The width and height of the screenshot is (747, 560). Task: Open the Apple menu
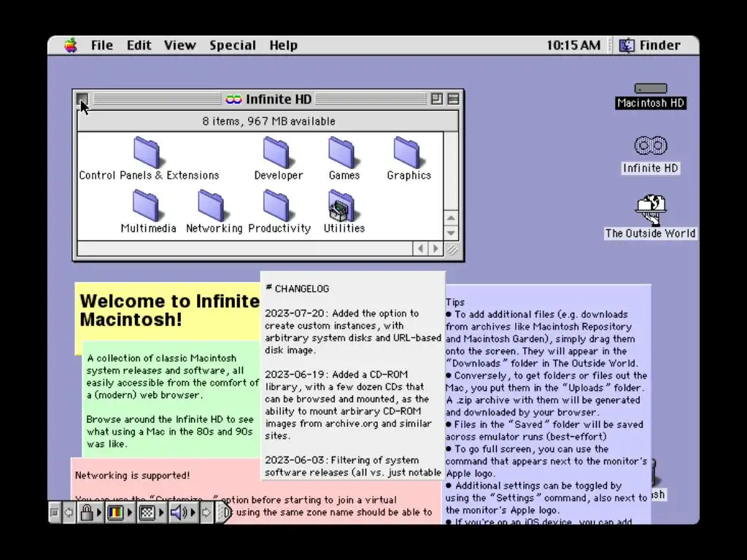(x=71, y=45)
